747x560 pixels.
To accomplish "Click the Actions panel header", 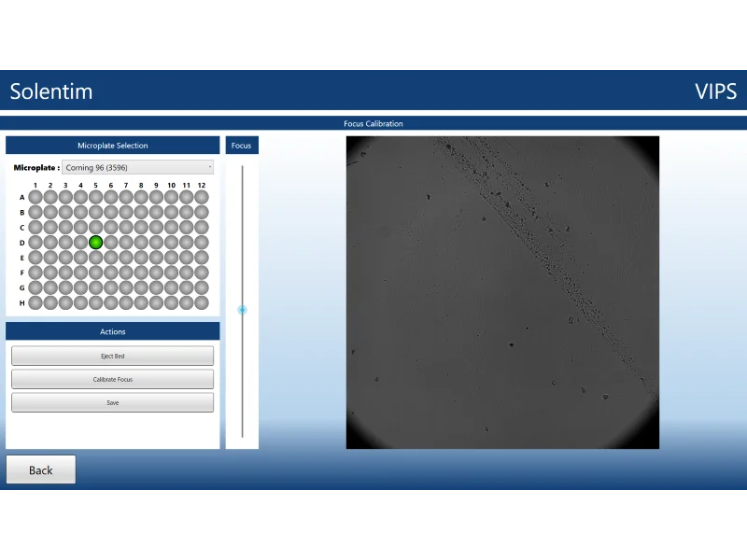I will pos(112,331).
